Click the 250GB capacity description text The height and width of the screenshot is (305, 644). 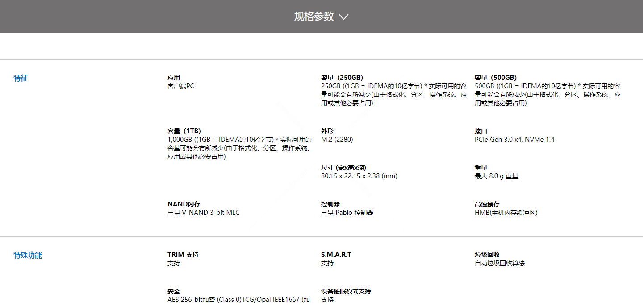pos(394,95)
